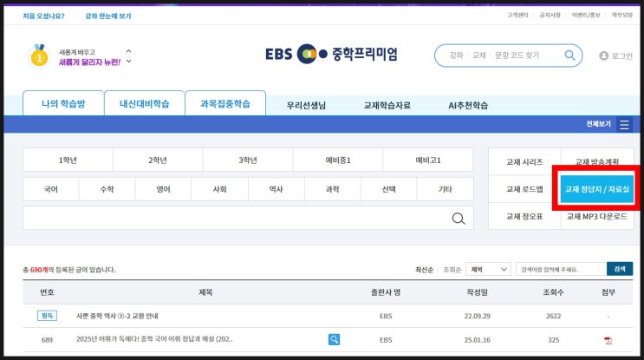Select the 기타 subject filter
This screenshot has width=644, height=360.
(x=446, y=189)
